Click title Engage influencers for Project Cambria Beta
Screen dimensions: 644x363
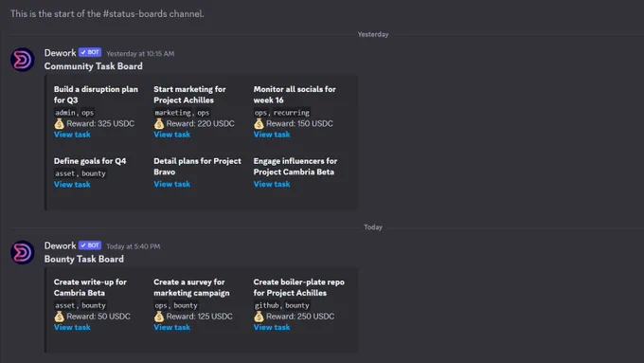click(295, 167)
